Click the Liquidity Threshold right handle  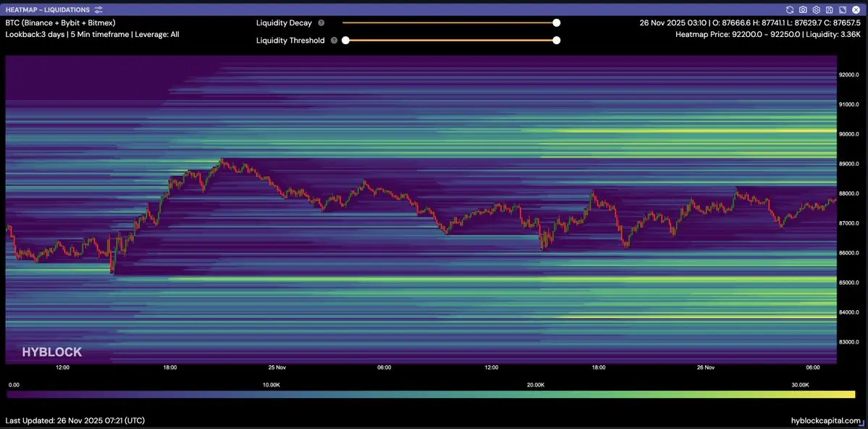(x=556, y=40)
